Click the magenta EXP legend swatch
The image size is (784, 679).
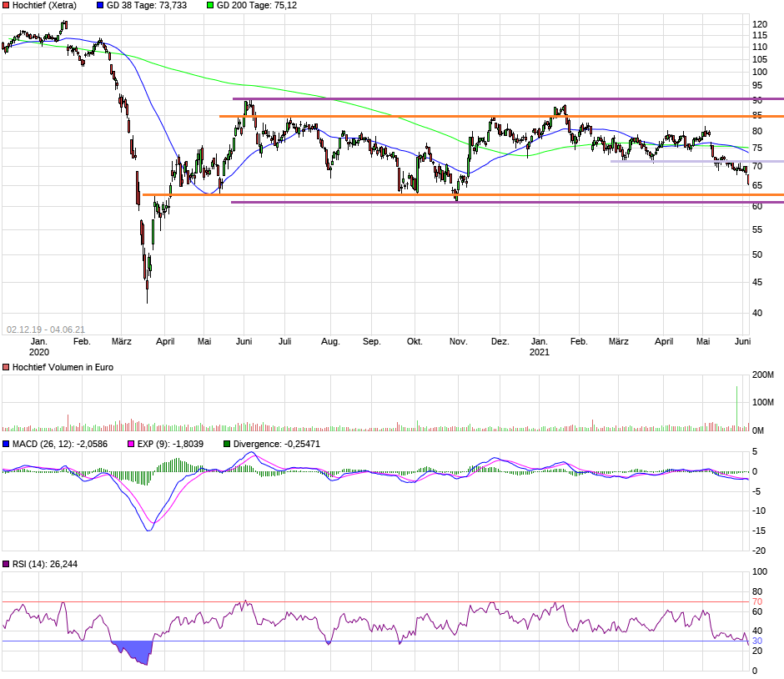[131, 444]
